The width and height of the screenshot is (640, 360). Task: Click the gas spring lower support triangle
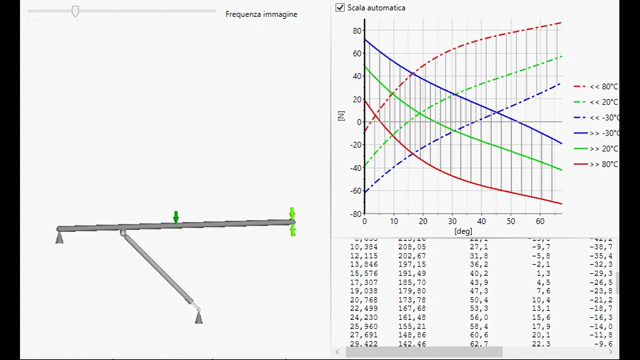pos(199,317)
